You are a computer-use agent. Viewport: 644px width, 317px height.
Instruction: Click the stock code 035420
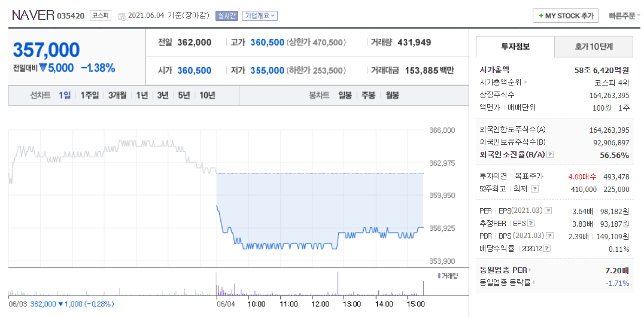point(71,16)
